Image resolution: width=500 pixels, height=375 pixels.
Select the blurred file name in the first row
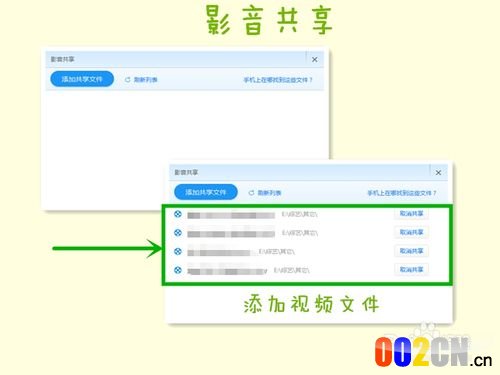pos(231,215)
